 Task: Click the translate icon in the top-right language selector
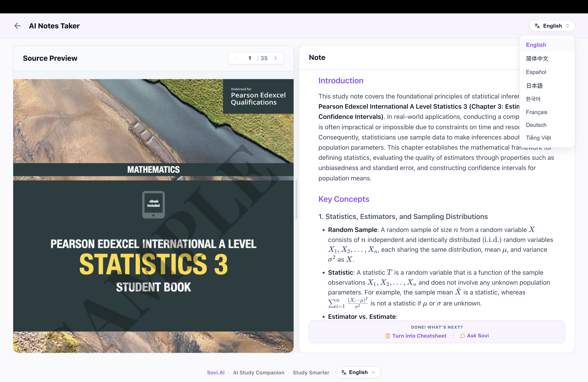pyautogui.click(x=537, y=26)
